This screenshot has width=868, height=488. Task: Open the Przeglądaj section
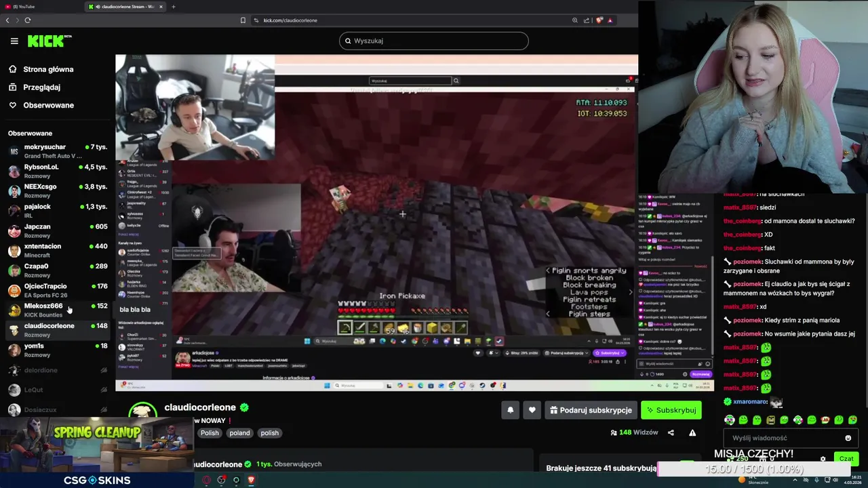point(35,87)
